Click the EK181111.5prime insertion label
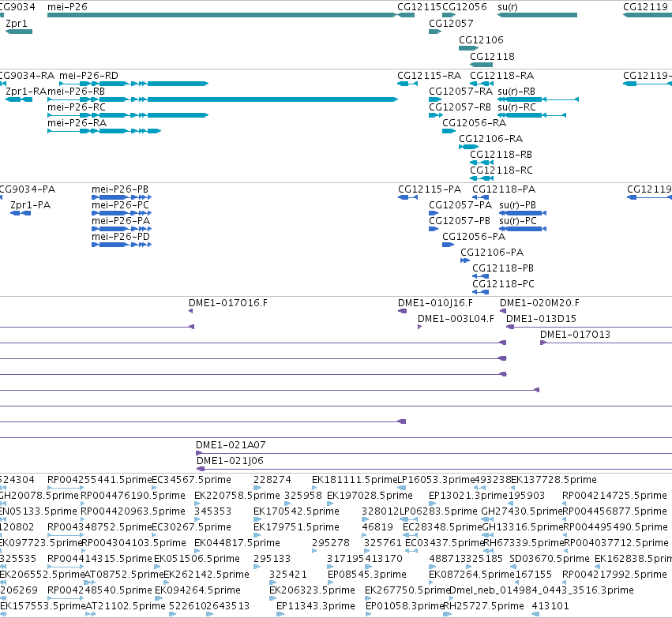 355,480
